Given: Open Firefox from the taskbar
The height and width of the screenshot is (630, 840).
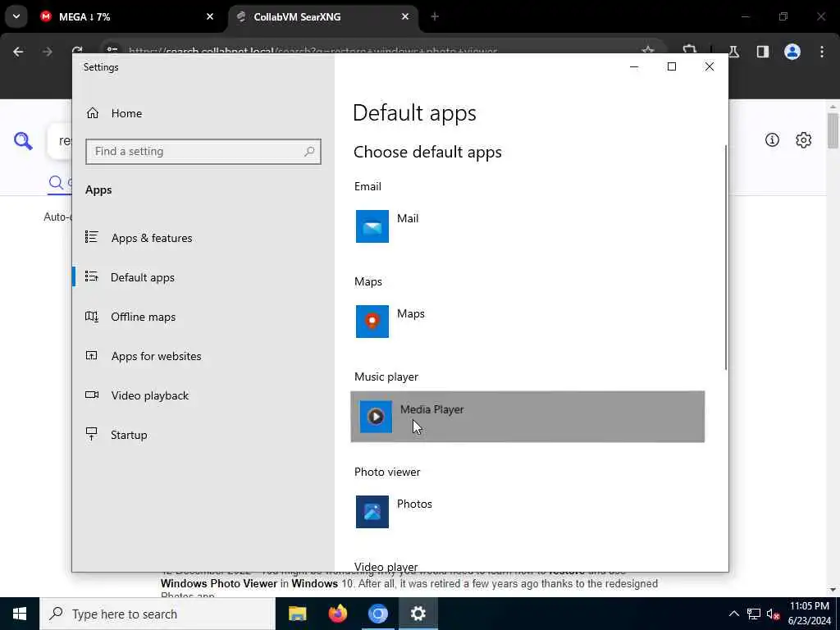Looking at the screenshot, I should (x=337, y=614).
